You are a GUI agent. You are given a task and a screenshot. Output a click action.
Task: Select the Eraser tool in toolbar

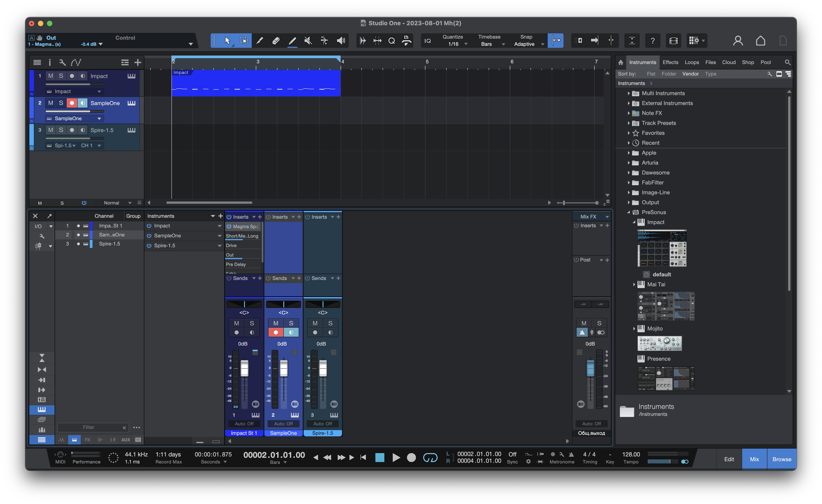pos(276,41)
